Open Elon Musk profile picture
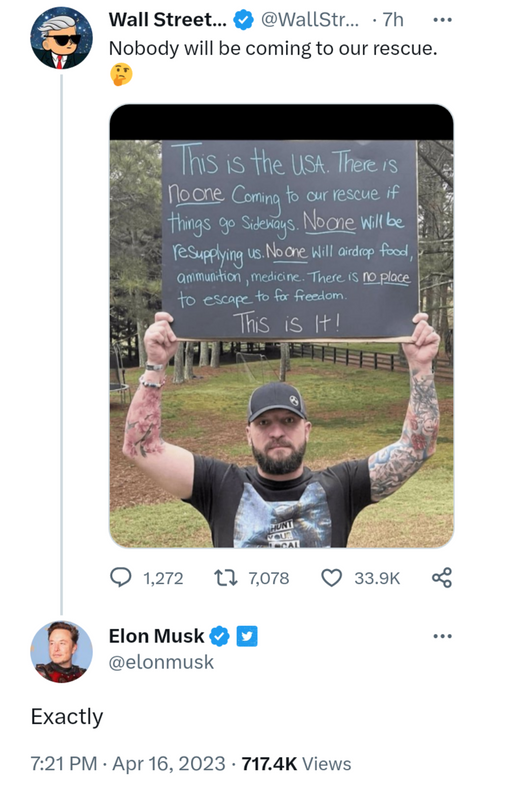 pos(62,652)
